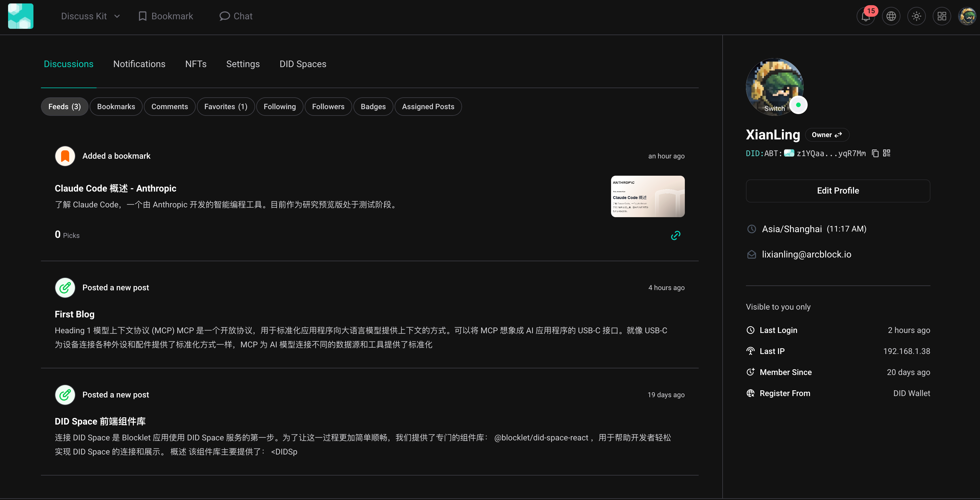The image size is (980, 500).
Task: Copy the DID address
Action: pyautogui.click(x=875, y=153)
